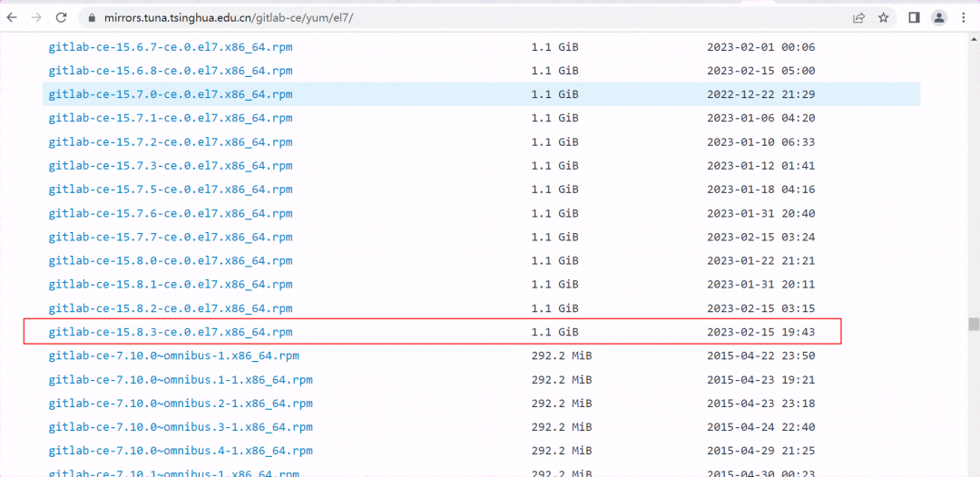Viewport: 980px width, 477px height.
Task: Click the browser forward arrow
Action: coord(36,17)
